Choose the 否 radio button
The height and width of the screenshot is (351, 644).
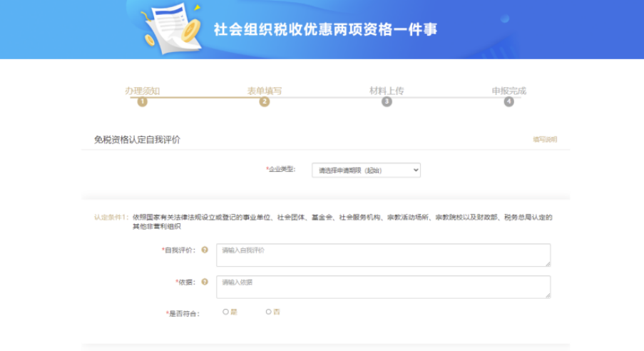point(269,312)
